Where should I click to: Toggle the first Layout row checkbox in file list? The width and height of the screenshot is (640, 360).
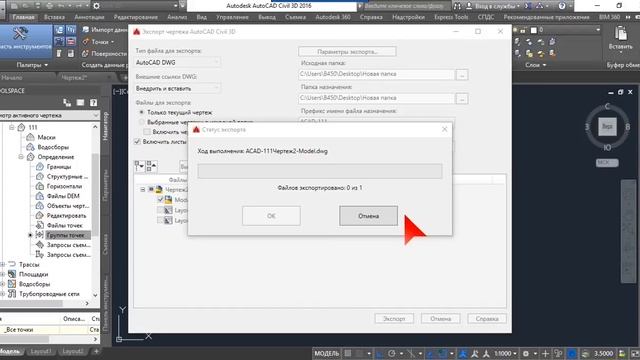[x=160, y=210]
